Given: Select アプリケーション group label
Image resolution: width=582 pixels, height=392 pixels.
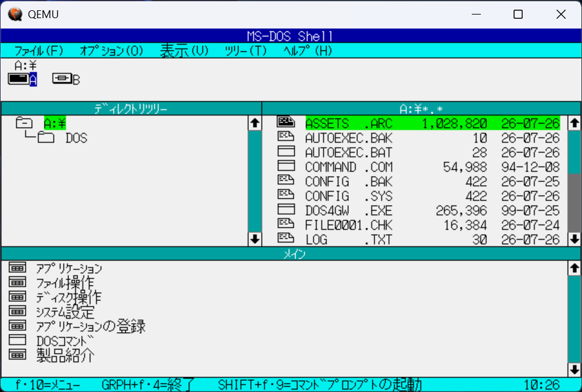Looking at the screenshot, I should [x=69, y=269].
